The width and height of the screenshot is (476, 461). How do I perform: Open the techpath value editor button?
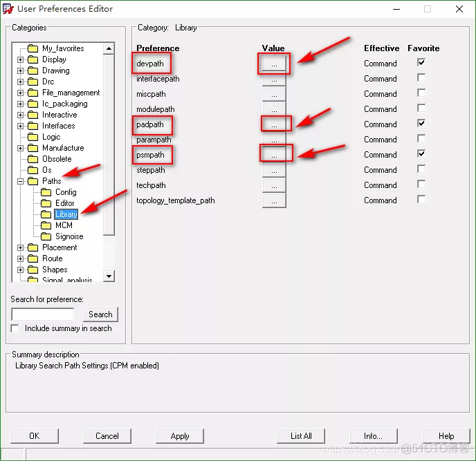[x=274, y=185]
